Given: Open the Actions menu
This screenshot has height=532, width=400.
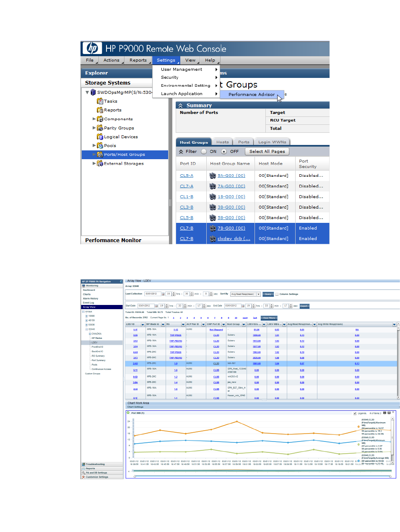Looking at the screenshot, I should (112, 60).
